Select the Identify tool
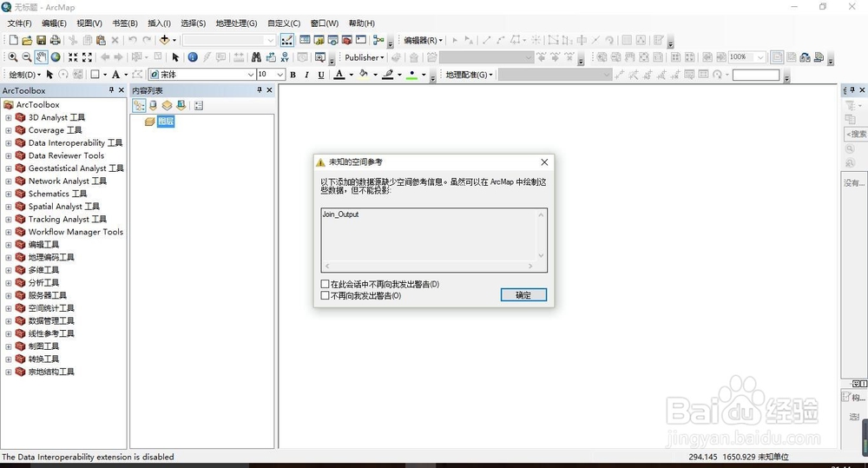Screen dimensions: 868x468 click(193, 57)
